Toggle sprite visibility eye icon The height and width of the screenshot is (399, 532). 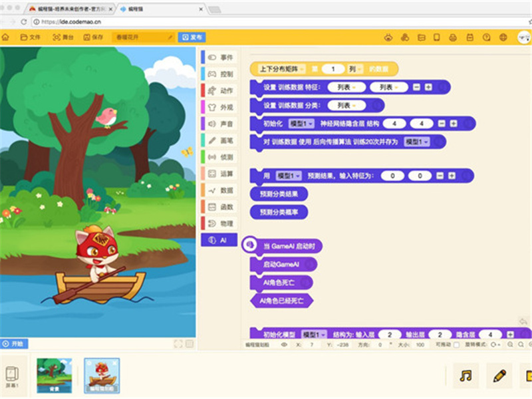point(284,344)
